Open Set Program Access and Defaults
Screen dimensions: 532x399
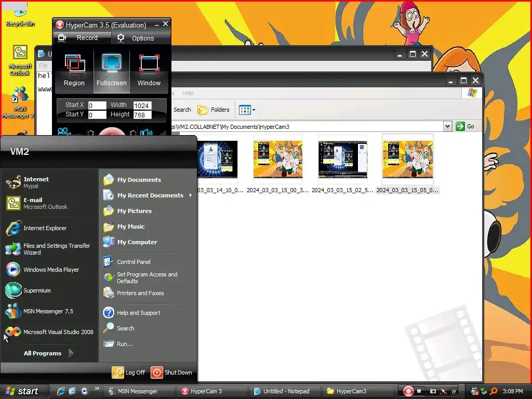pos(148,277)
